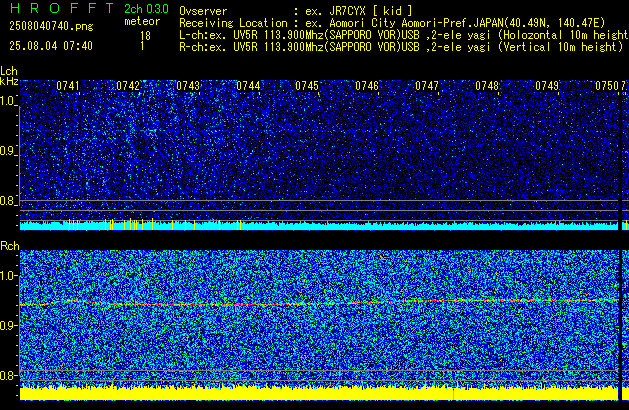The height and width of the screenshot is (410, 629).
Task: Select the Rch 0.9 kHz axis label
Action: click(8, 325)
